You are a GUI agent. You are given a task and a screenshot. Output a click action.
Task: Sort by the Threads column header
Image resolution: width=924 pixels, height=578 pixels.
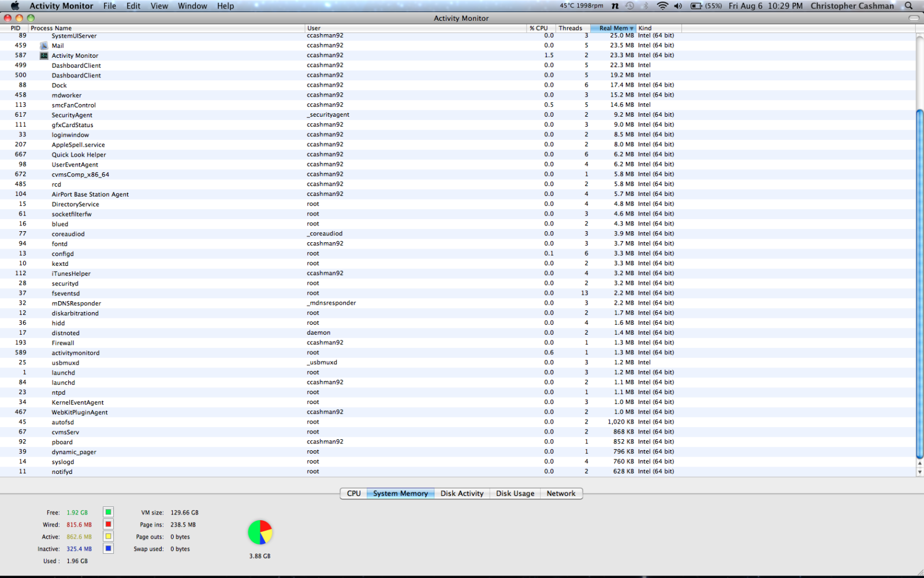coord(573,28)
